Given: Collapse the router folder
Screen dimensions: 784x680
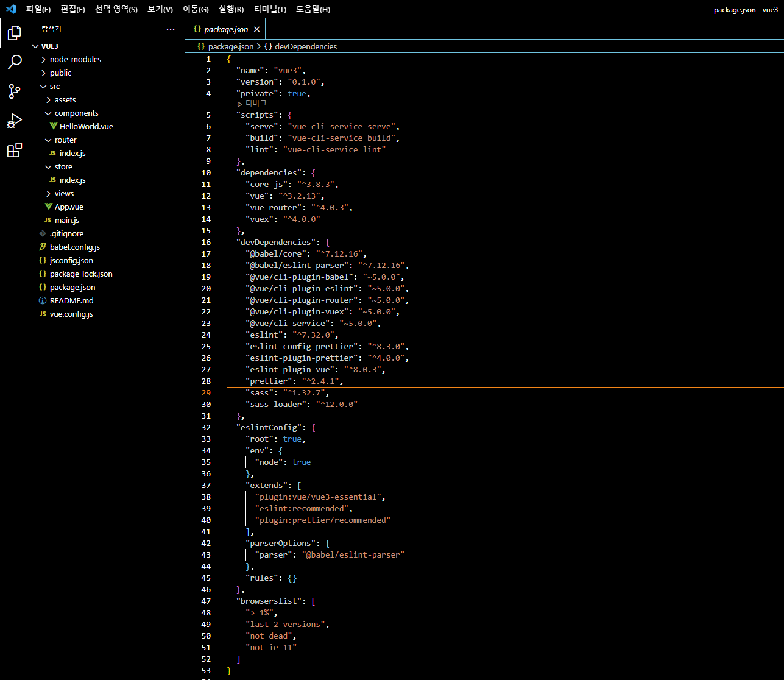Looking at the screenshot, I should tap(48, 140).
